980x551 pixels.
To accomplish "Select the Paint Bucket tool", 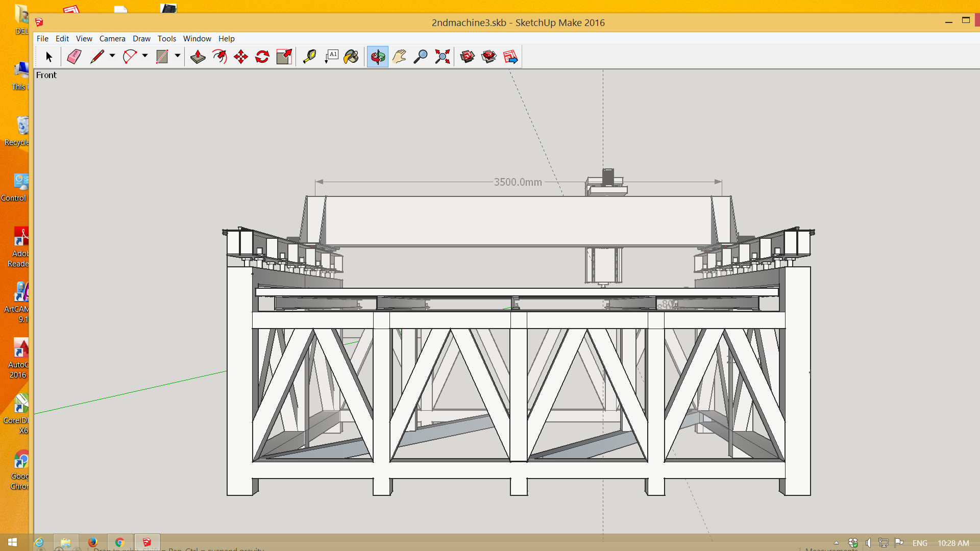I will point(351,57).
